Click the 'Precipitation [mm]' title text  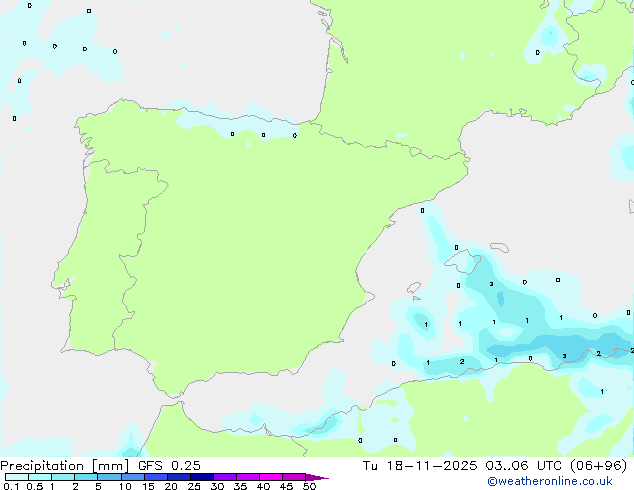(x=65, y=466)
